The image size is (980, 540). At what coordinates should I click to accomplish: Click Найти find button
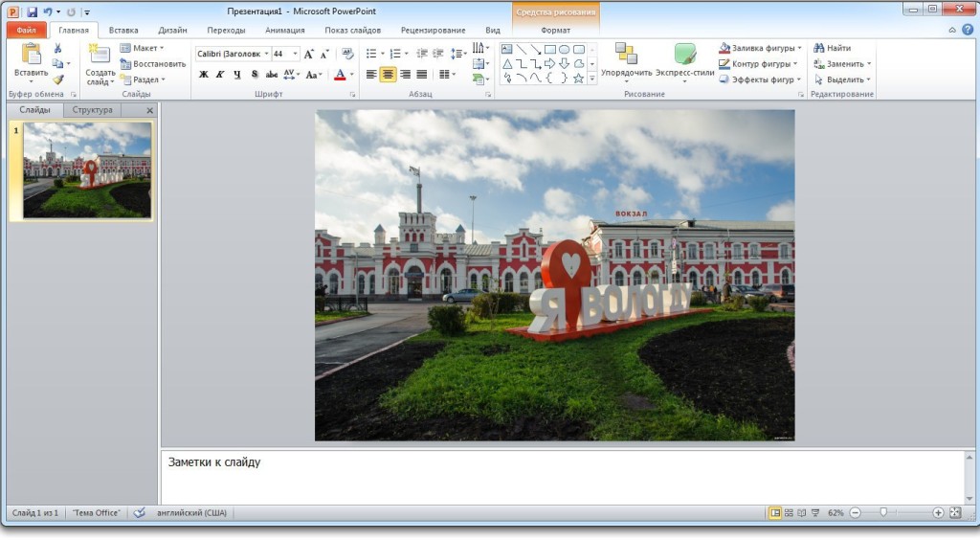coord(832,48)
